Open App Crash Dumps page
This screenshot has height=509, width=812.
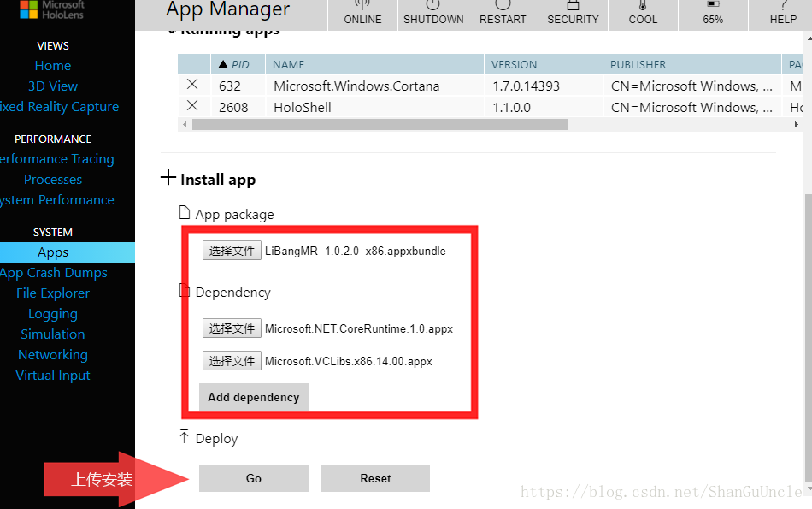click(x=54, y=273)
